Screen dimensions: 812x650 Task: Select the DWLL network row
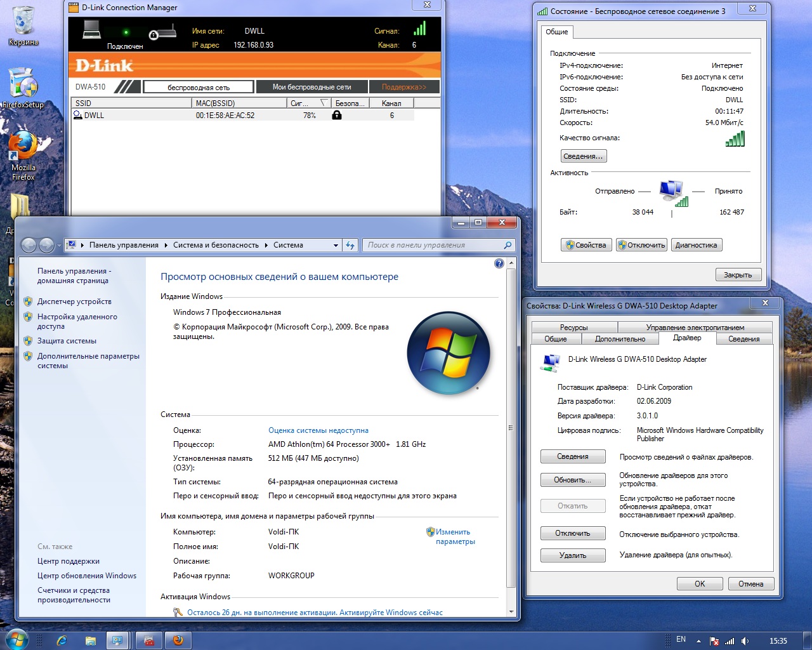[x=241, y=116]
